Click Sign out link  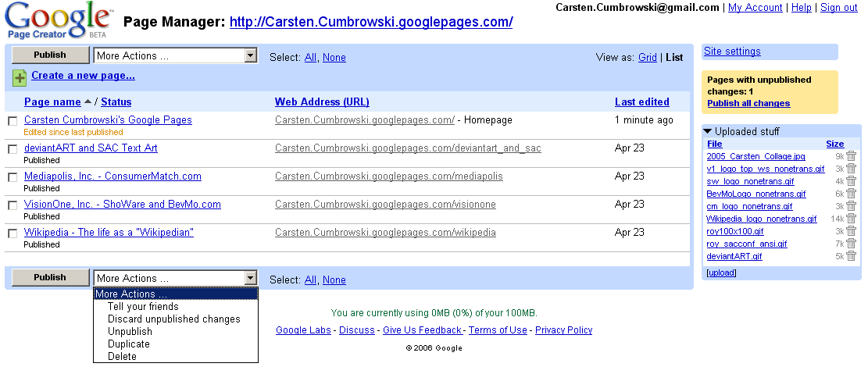[838, 8]
